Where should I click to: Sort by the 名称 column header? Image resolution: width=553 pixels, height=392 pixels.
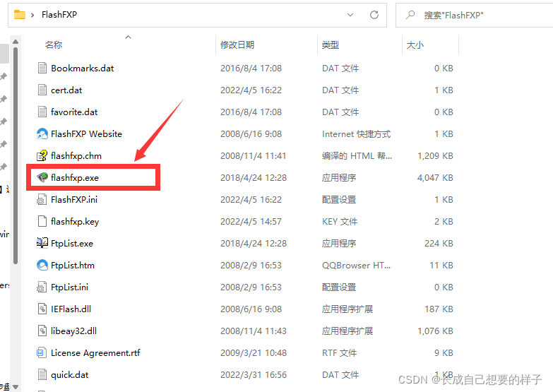tap(54, 44)
